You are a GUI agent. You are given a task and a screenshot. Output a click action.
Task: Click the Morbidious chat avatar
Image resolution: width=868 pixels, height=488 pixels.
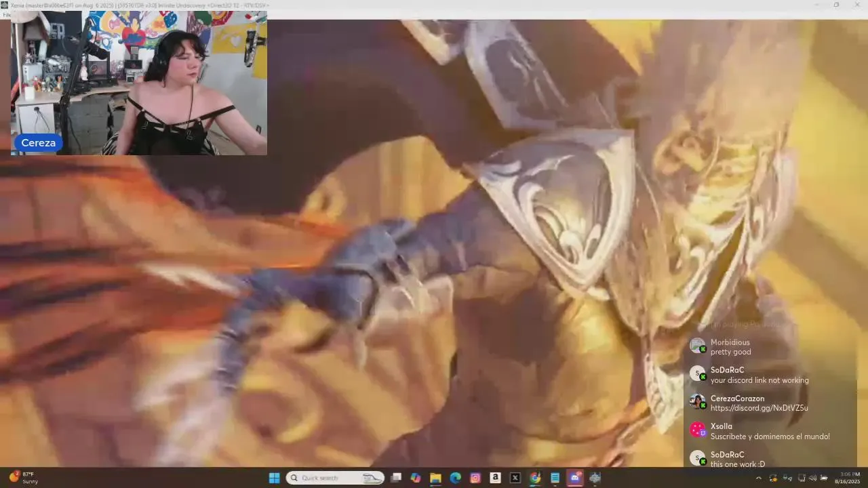tap(698, 345)
